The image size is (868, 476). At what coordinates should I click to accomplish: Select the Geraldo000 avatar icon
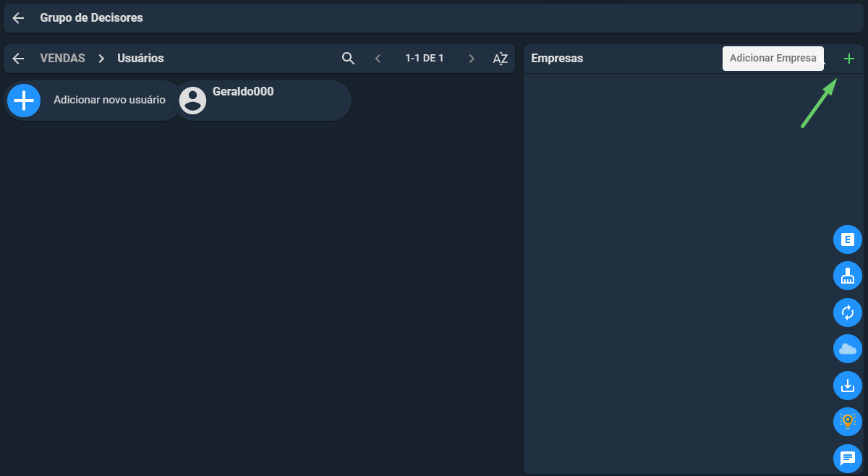[x=193, y=101]
